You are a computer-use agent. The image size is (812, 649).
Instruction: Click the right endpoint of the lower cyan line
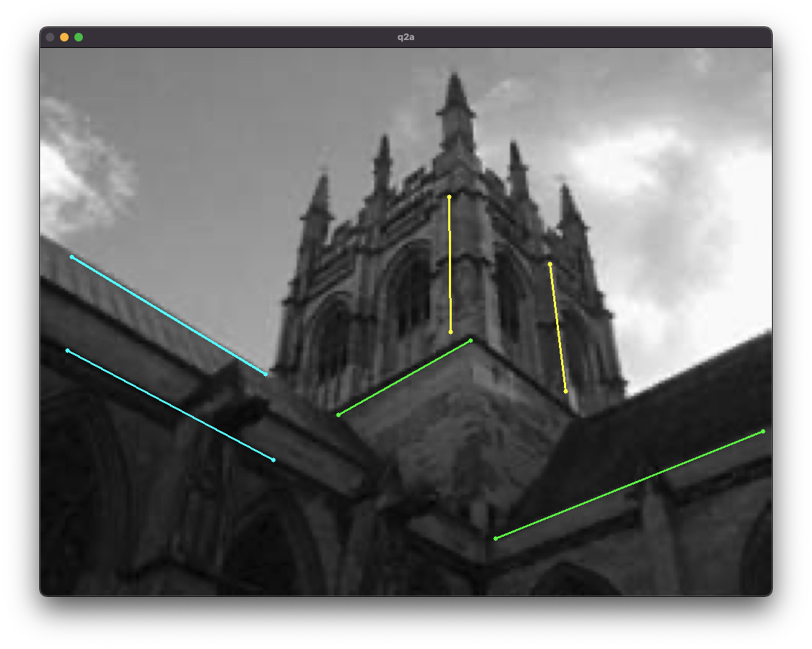coord(274,460)
